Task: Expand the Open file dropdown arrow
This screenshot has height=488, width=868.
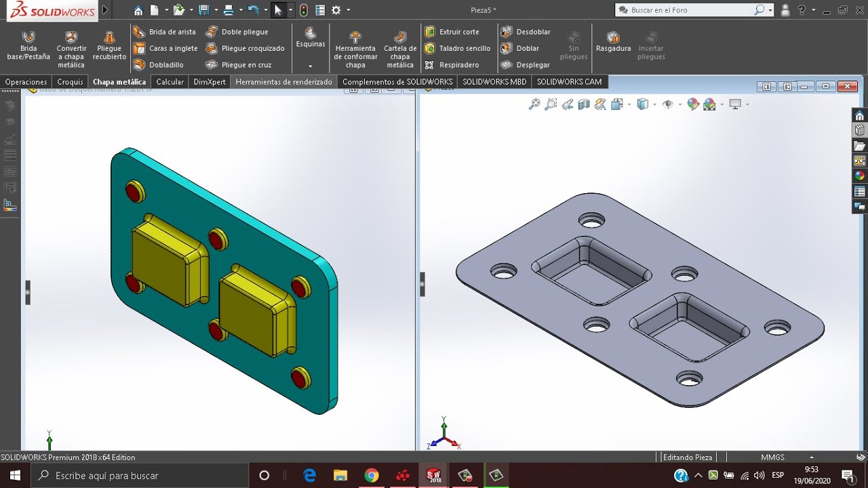Action: point(191,10)
